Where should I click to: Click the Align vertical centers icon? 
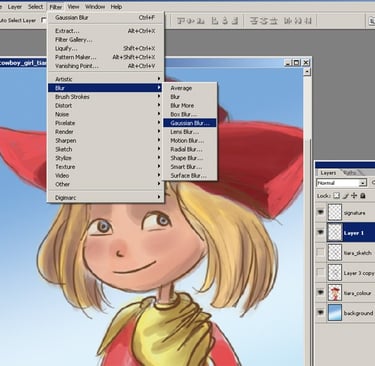[x=191, y=21]
